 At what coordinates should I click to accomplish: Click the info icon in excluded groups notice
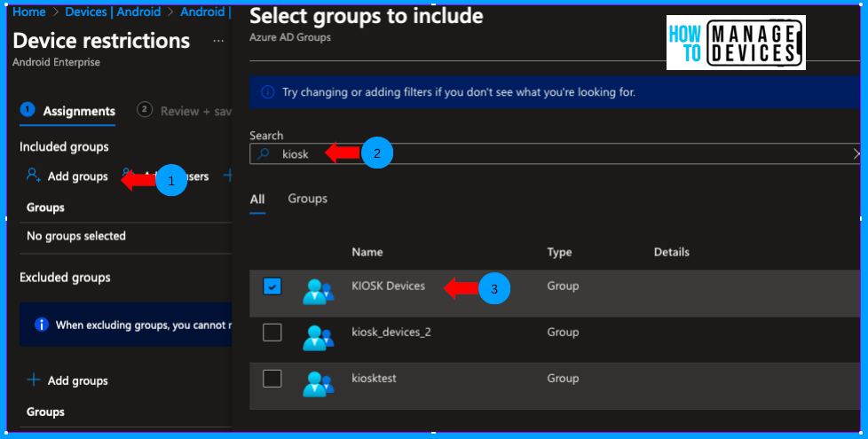[x=42, y=325]
